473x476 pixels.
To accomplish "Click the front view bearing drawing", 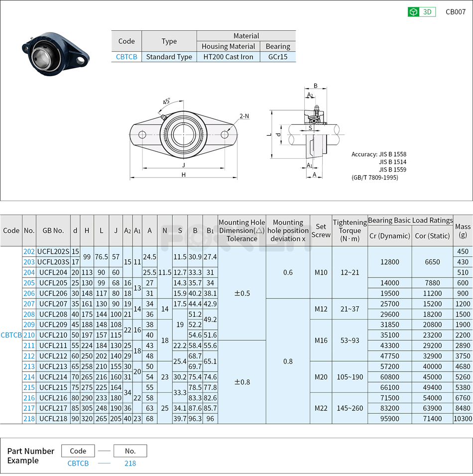I will pos(183,134).
